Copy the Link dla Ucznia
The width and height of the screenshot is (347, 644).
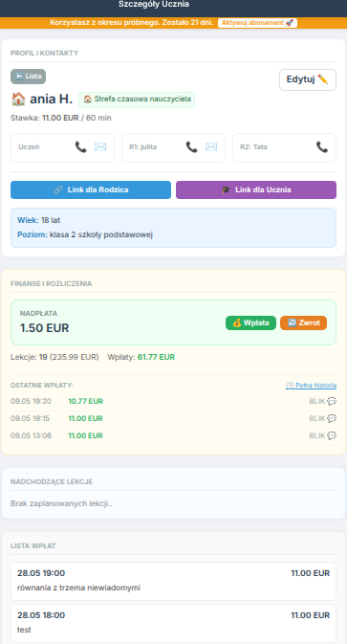coord(256,189)
